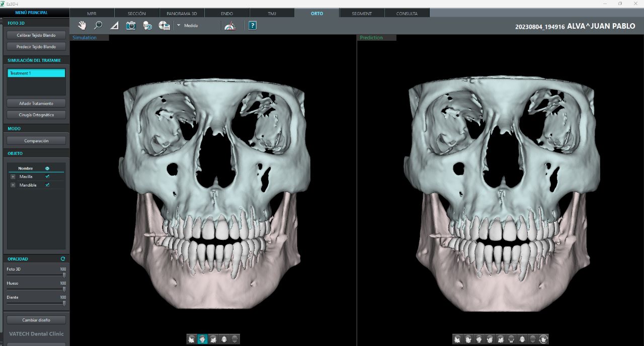
Task: Expand the Maxilla tree node
Action: tap(13, 177)
